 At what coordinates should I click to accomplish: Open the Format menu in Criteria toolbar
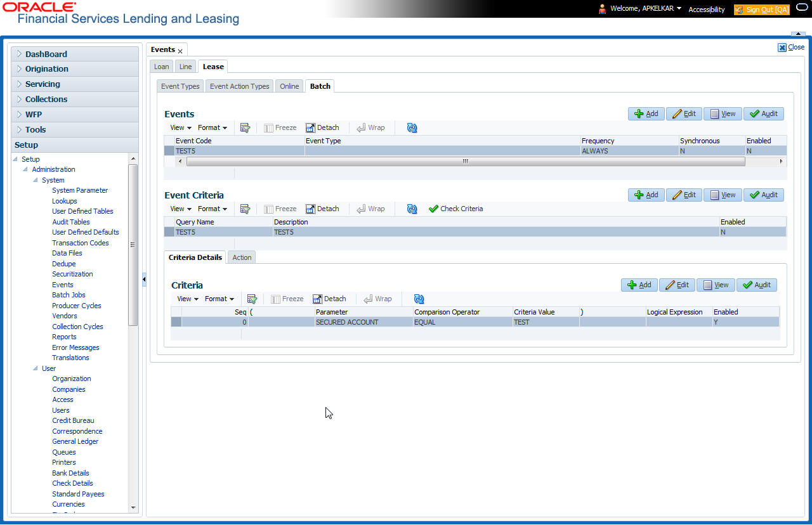[219, 299]
